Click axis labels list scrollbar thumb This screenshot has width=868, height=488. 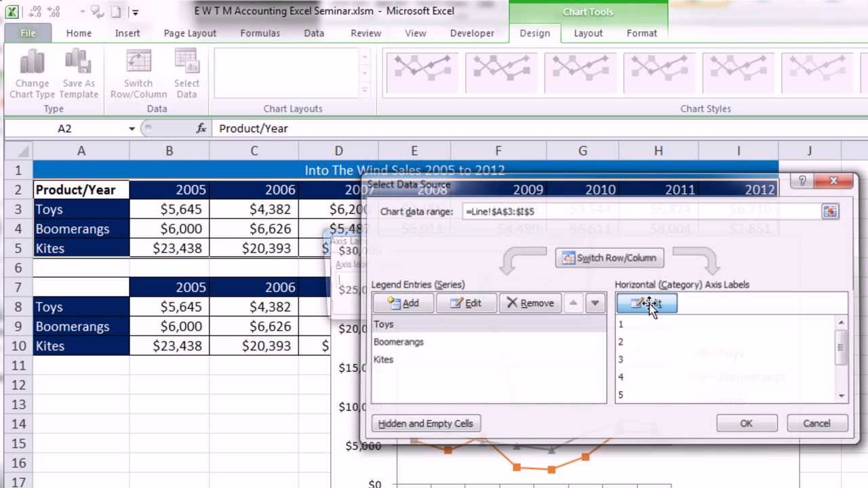pos(842,348)
